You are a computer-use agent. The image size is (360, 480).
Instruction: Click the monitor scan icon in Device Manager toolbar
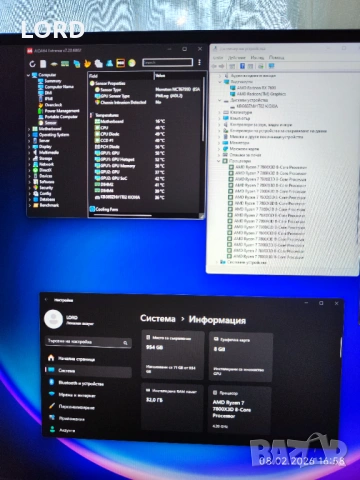271,66
